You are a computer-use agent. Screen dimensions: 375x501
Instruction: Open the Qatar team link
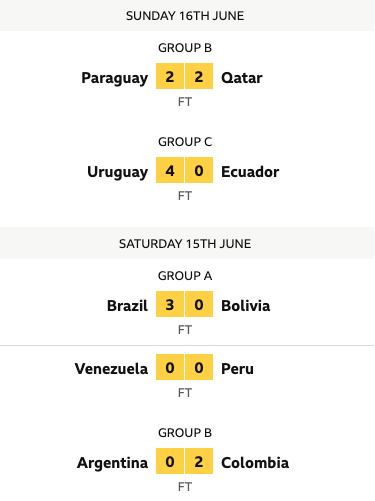[242, 78]
